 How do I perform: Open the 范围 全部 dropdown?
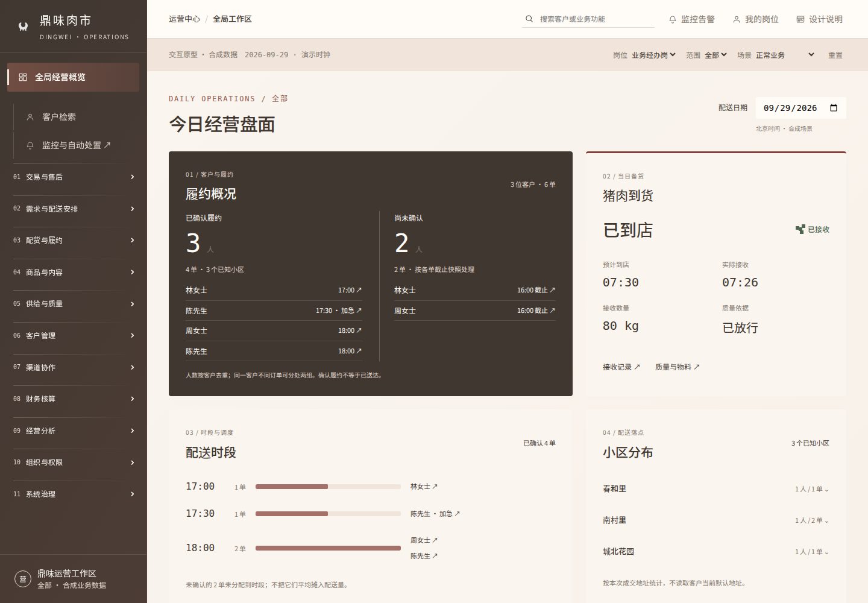pyautogui.click(x=715, y=55)
